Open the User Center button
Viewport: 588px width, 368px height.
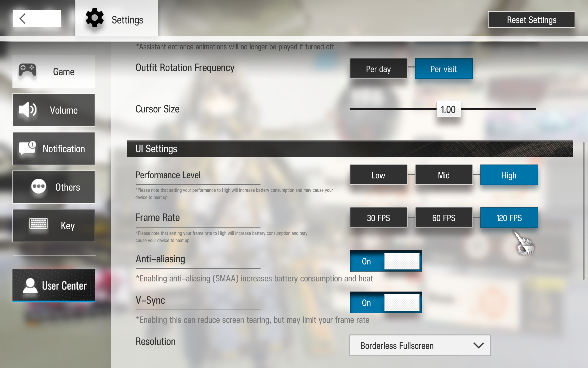click(54, 285)
